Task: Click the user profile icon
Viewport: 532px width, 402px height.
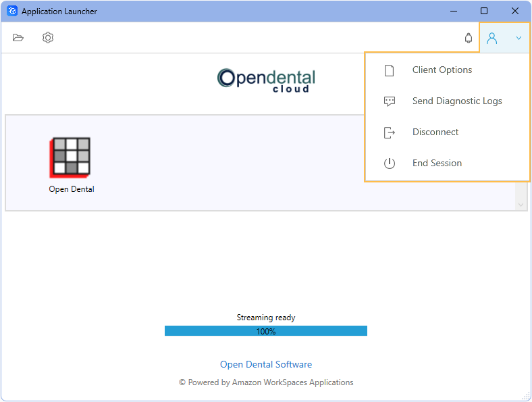Action: pos(492,39)
